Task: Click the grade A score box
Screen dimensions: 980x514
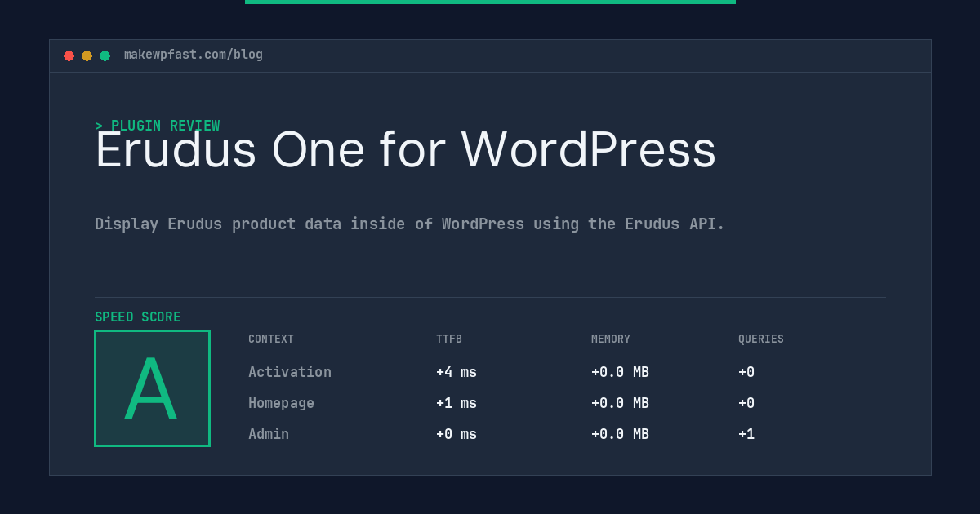Action: tap(152, 388)
